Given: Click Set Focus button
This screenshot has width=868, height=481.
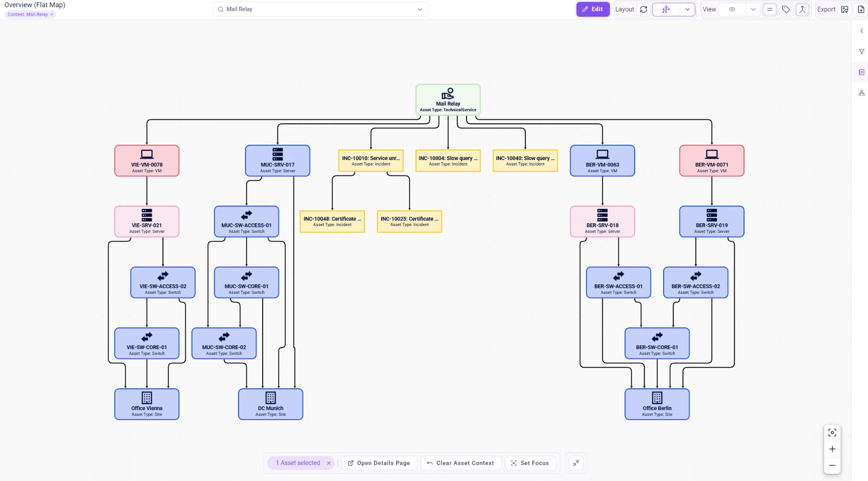Looking at the screenshot, I should click(x=530, y=463).
